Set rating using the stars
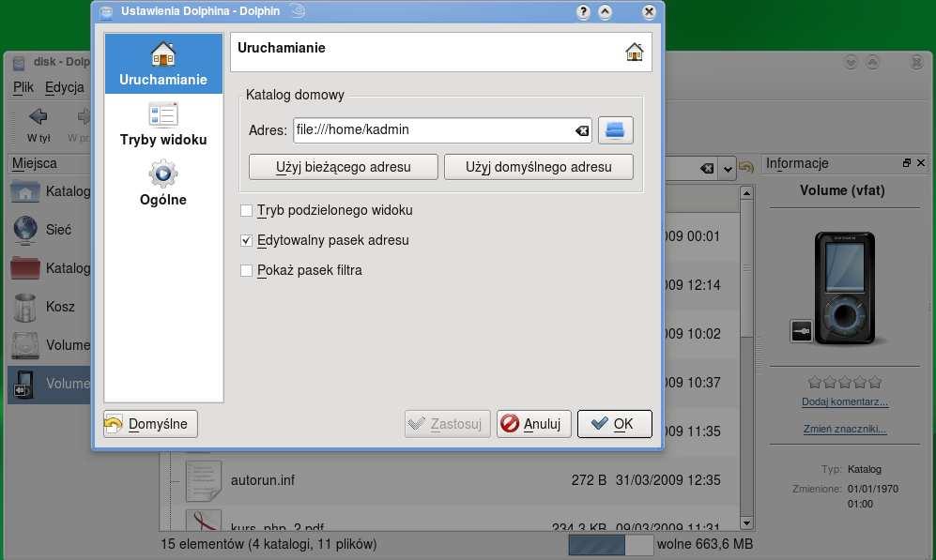The image size is (936, 560). pos(845,383)
